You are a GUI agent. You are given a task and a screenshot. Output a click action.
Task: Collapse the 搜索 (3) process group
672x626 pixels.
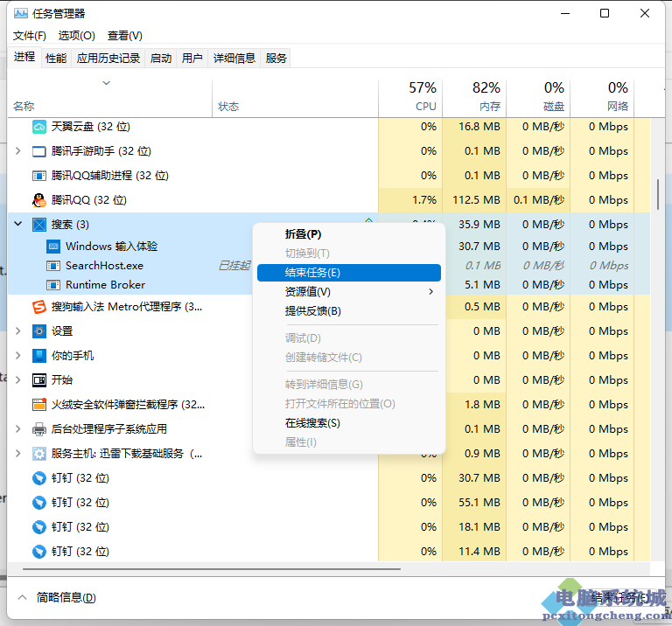pos(18,224)
